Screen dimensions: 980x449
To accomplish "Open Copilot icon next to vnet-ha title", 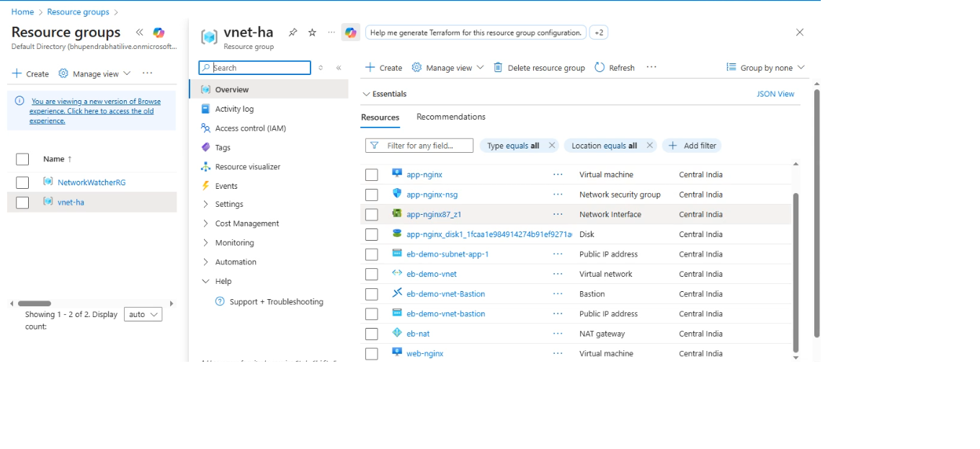I will click(350, 32).
